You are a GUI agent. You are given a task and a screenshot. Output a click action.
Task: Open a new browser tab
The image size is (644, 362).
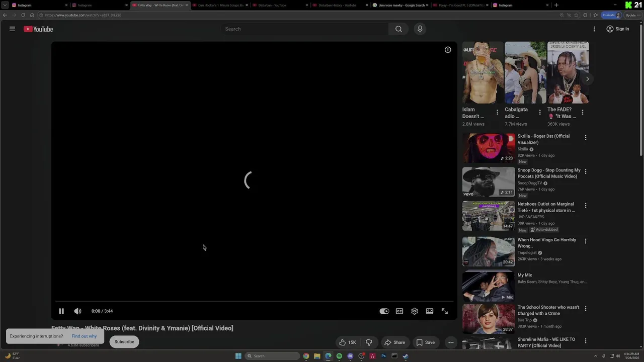point(556,5)
